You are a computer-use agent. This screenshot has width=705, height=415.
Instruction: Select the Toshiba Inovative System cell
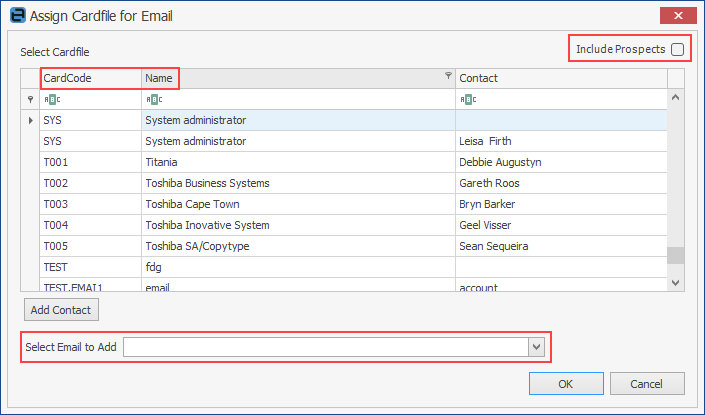click(x=298, y=225)
